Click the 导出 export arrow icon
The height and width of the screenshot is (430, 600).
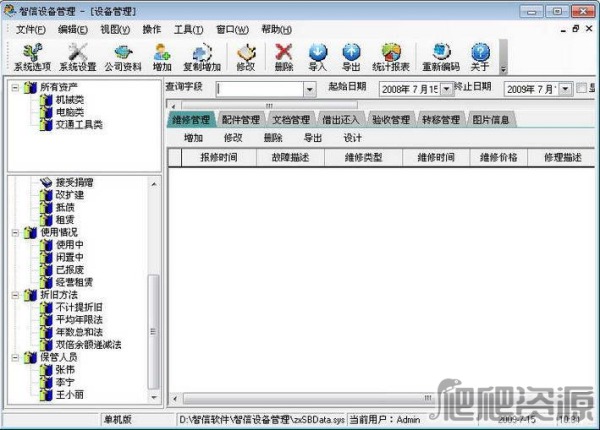(x=351, y=57)
